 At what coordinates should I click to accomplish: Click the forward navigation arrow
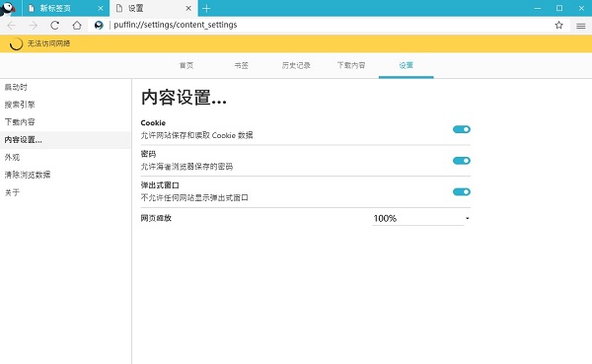pos(34,26)
